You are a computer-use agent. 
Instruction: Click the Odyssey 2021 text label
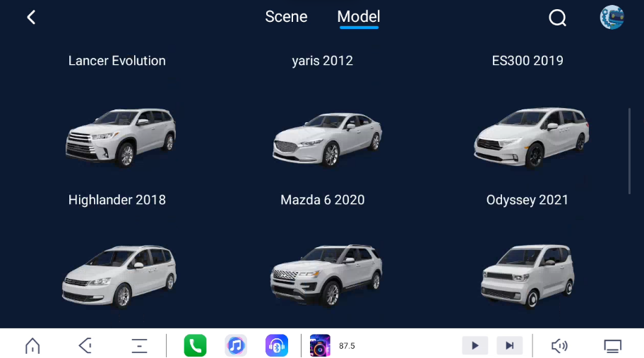click(527, 200)
